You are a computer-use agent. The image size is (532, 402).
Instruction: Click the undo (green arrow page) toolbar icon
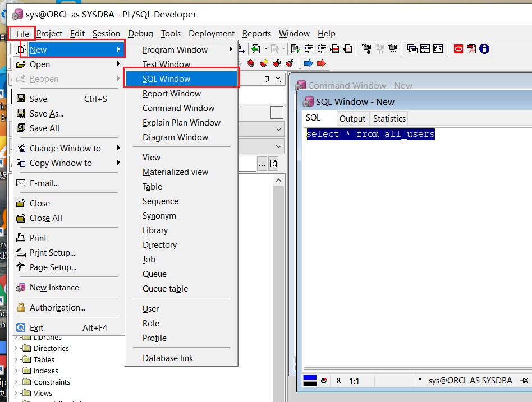pyautogui.click(x=256, y=49)
